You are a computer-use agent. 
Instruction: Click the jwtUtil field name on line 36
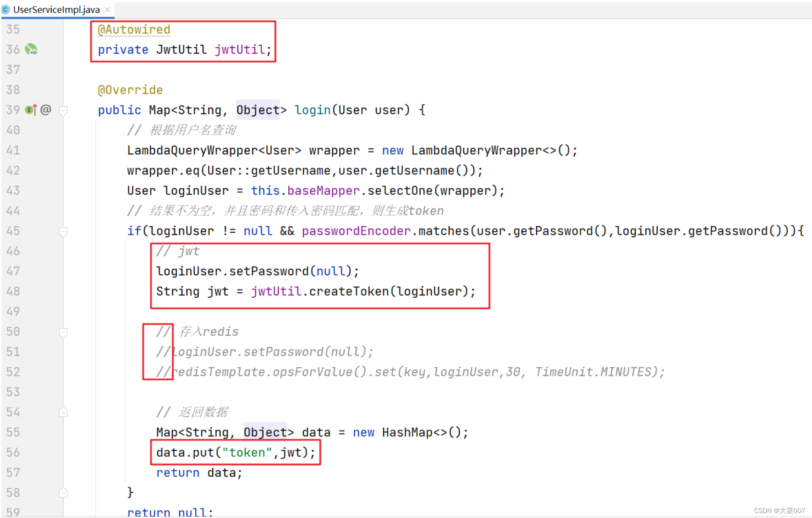(240, 49)
